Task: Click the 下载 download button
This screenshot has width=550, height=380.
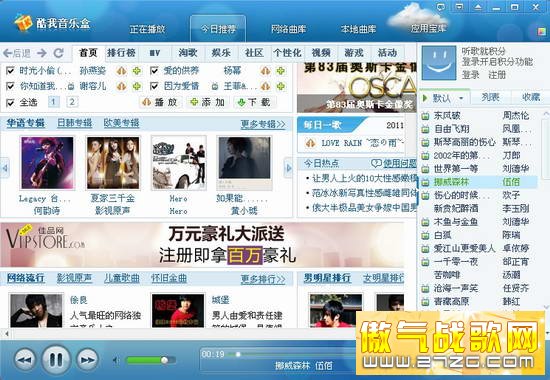Action: (x=254, y=102)
